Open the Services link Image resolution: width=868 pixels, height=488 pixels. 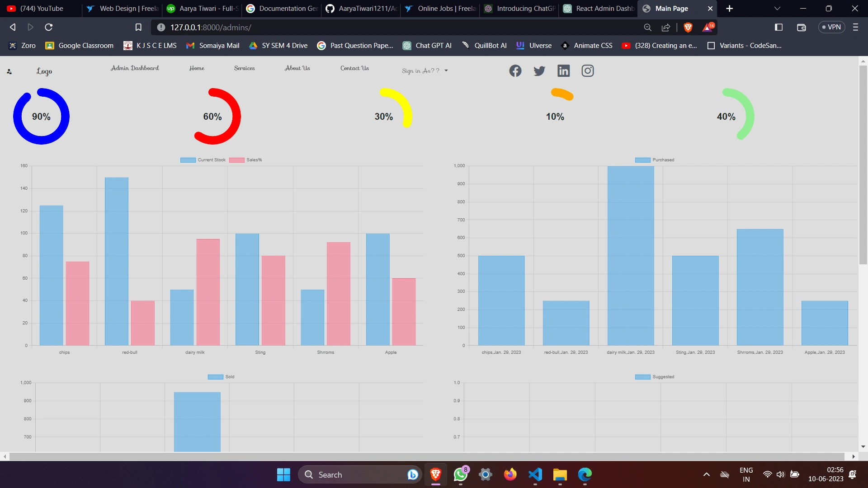coord(244,68)
